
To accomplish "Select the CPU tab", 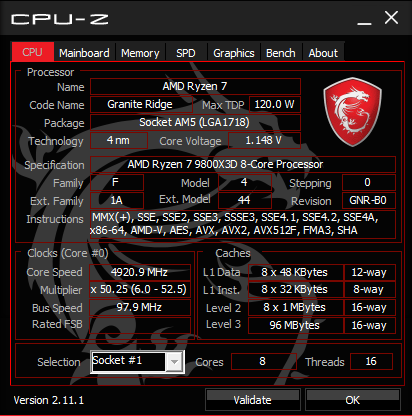I will 32,52.
